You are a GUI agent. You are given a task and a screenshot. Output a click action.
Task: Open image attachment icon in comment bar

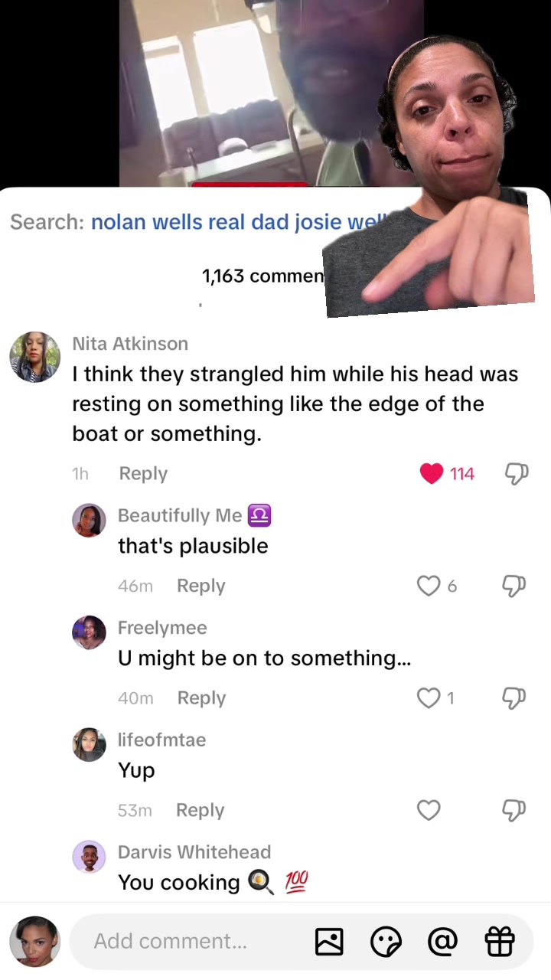(x=329, y=942)
